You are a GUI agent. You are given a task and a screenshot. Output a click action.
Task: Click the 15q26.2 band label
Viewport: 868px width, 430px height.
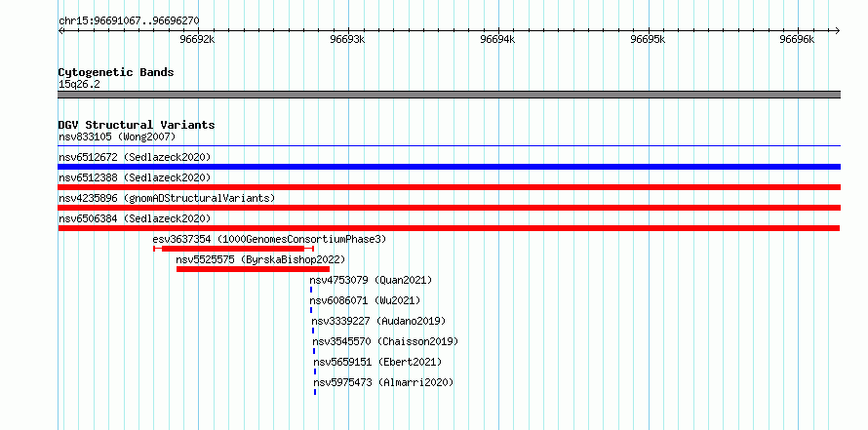tap(79, 85)
